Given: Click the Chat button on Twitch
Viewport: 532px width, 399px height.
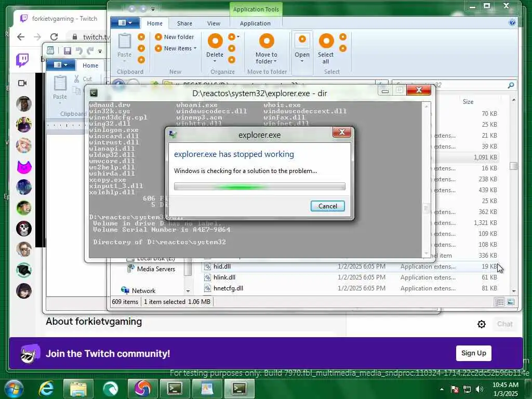Looking at the screenshot, I should click(x=505, y=324).
